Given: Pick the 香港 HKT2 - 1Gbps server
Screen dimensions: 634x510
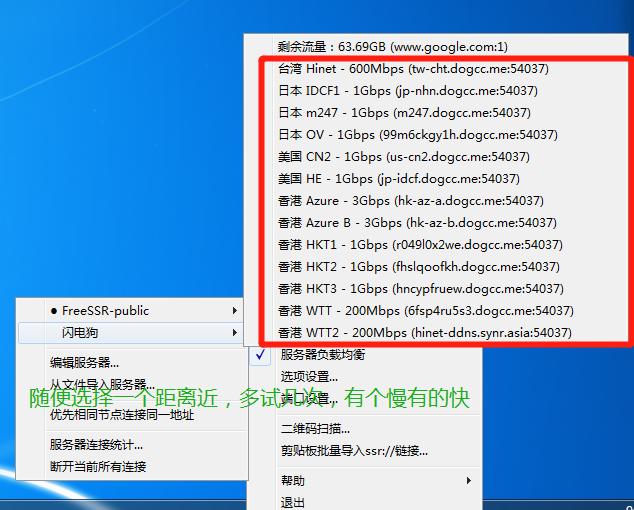Looking at the screenshot, I should (x=436, y=267).
